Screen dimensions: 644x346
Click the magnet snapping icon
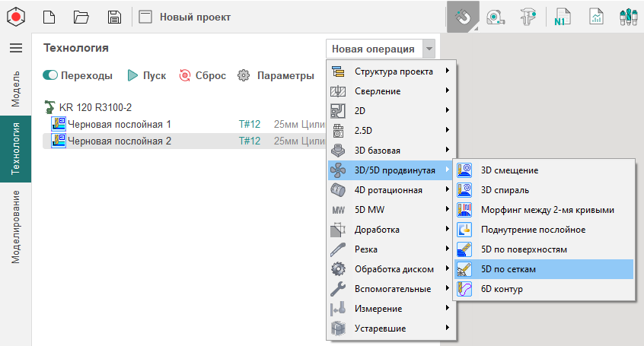(x=463, y=17)
